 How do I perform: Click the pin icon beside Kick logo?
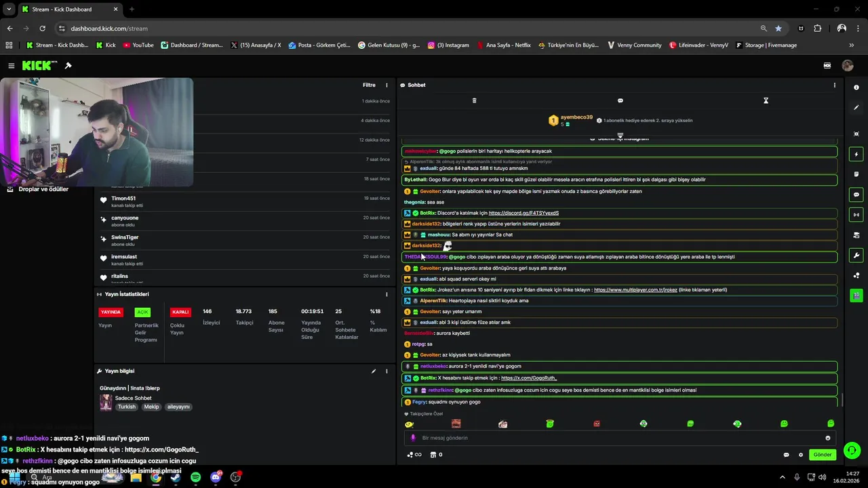pos(68,66)
